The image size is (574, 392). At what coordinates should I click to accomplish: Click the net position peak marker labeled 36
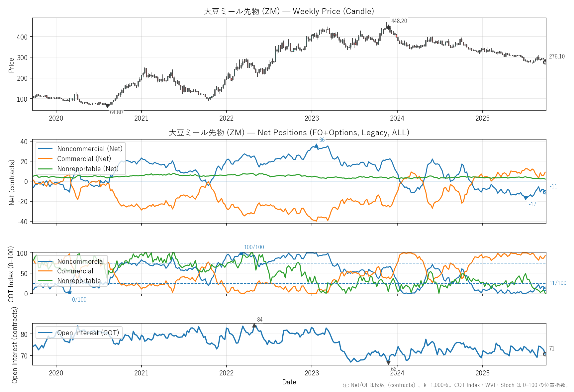coord(316,146)
